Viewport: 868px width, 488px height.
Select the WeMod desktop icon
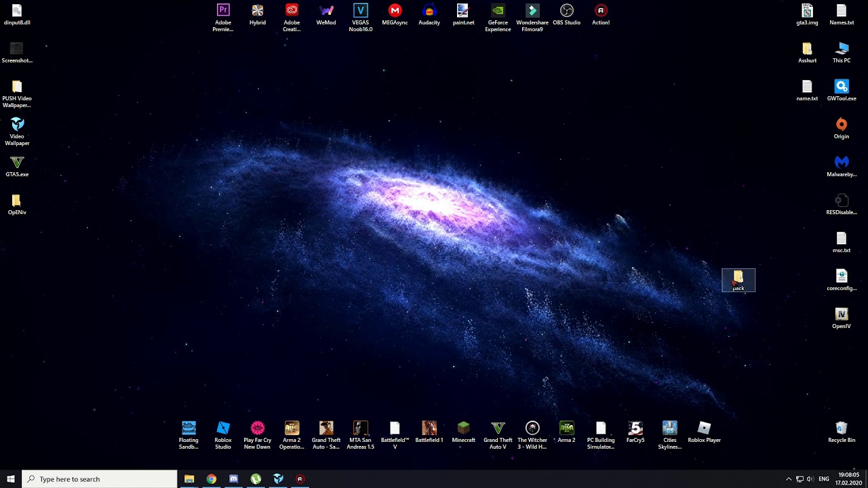(x=326, y=15)
